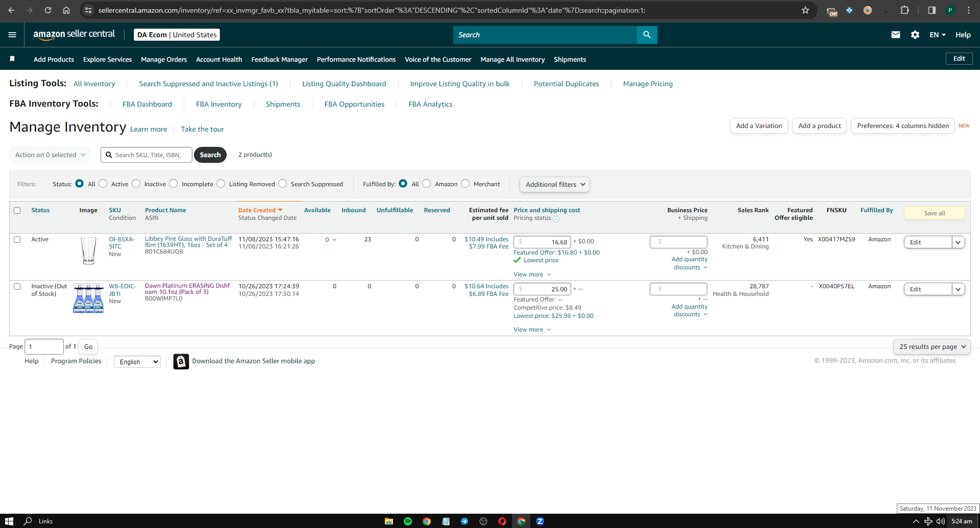The image size is (980, 528).
Task: Check the Dawn Platinum row checkbox
Action: pos(17,286)
